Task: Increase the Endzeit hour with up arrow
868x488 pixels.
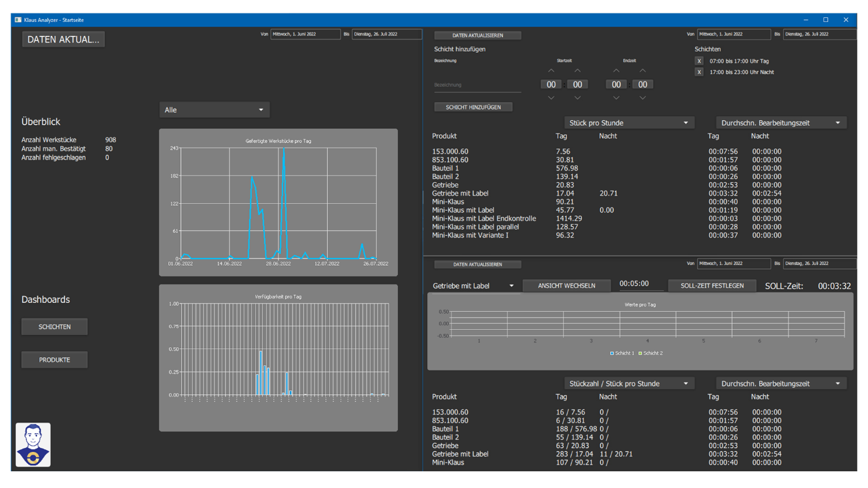Action: [616, 71]
